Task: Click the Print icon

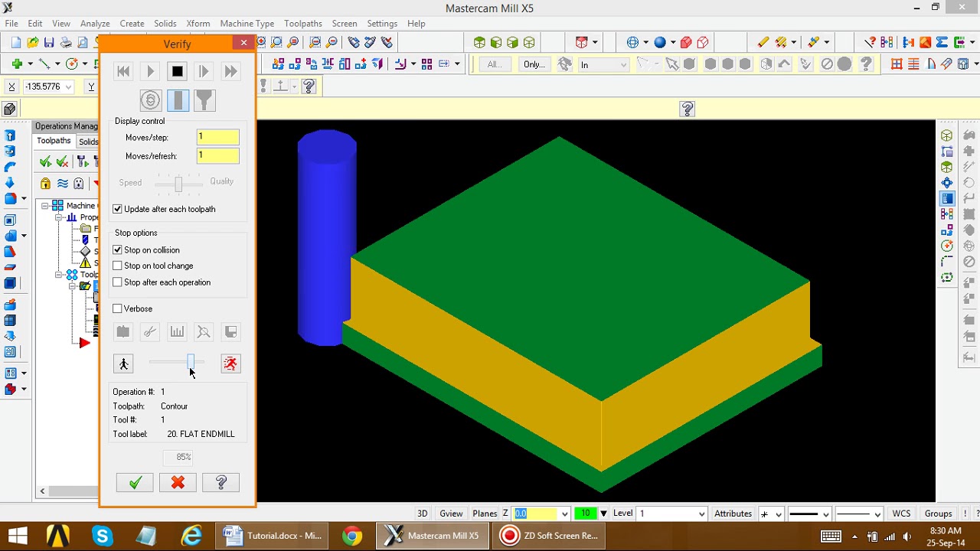Action: [x=66, y=43]
